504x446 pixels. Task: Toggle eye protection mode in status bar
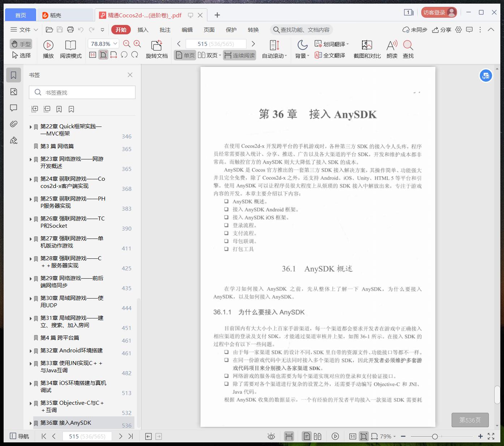click(x=271, y=436)
